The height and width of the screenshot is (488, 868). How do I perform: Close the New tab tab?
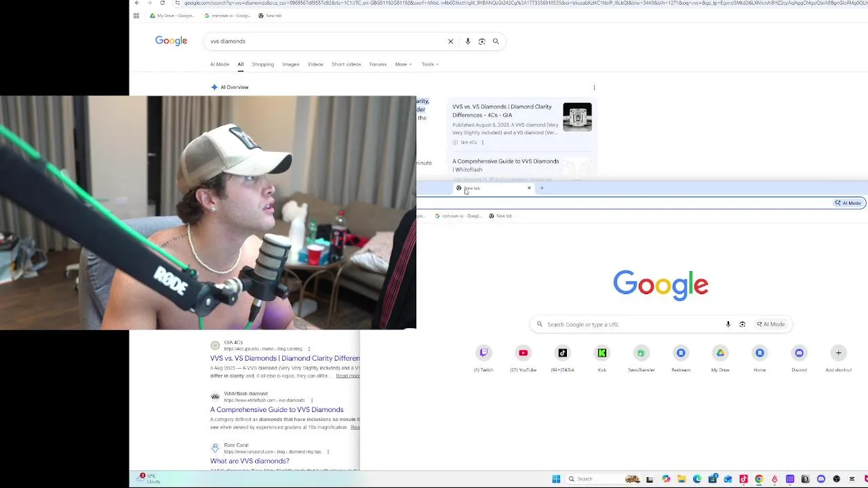529,188
